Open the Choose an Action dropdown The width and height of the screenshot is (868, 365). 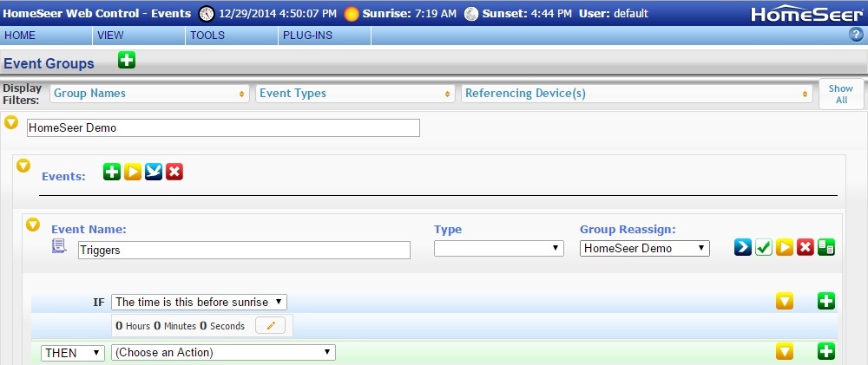point(223,352)
